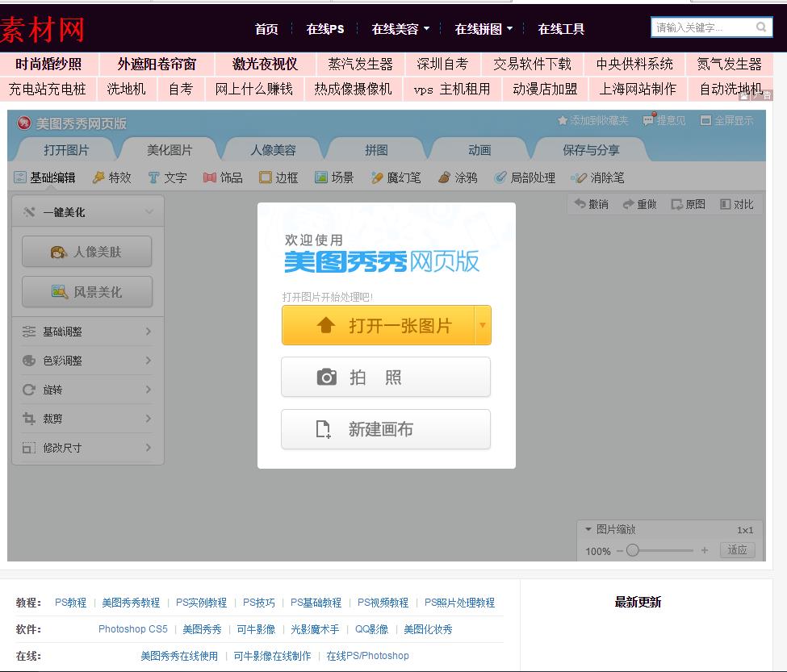Select the 消除笔 eraser pen tool
This screenshot has width=787, height=672.
click(597, 177)
